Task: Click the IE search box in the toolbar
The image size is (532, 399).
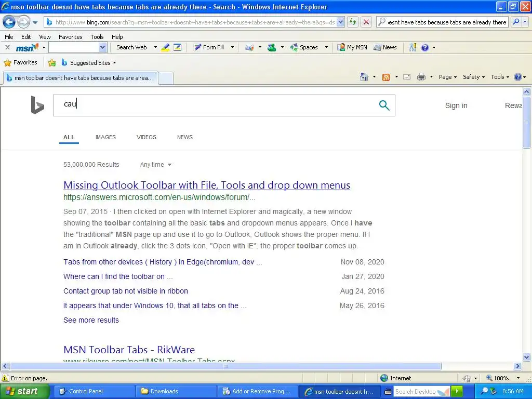Action: [x=443, y=22]
